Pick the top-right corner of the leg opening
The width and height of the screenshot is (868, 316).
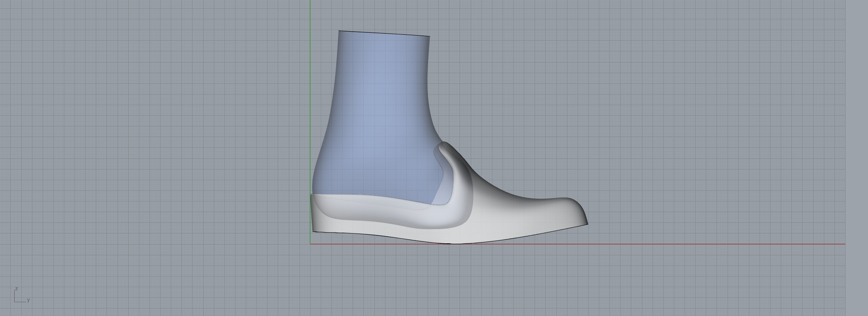tap(429, 36)
